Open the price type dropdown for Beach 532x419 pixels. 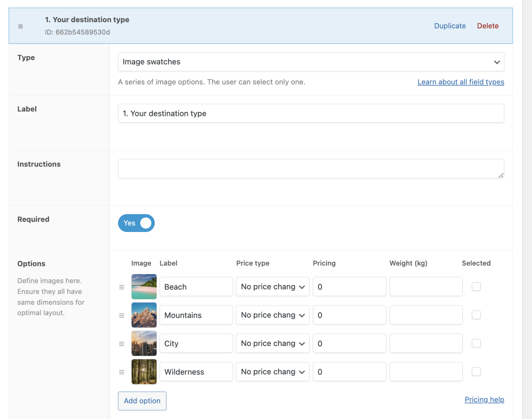[x=272, y=286]
